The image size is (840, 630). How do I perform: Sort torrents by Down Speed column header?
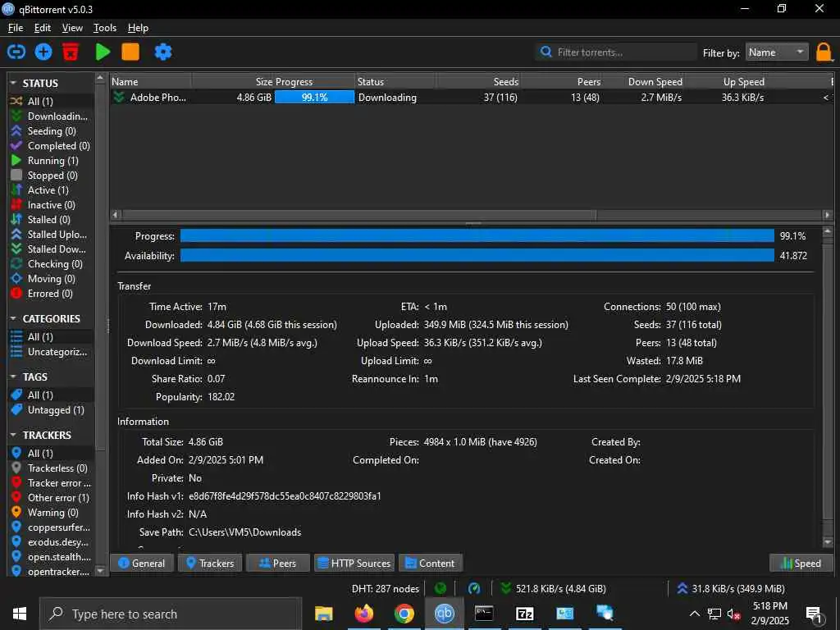tap(643, 81)
